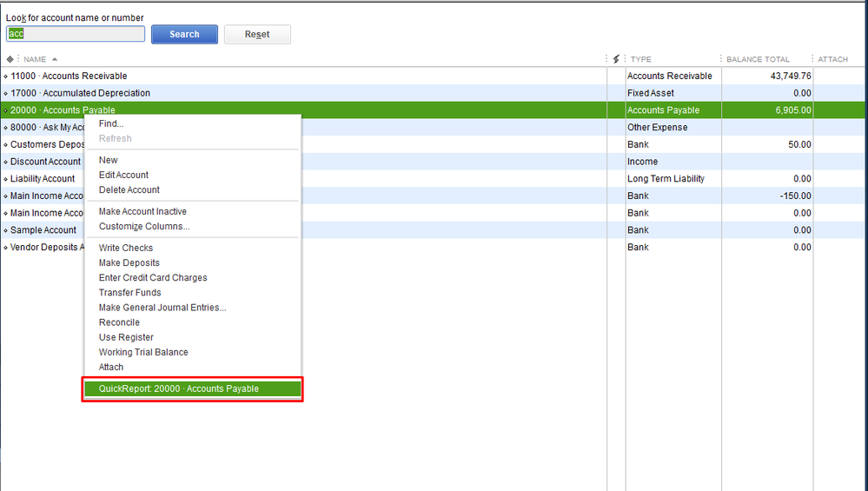Click the Long Term Liability type cell

666,179
